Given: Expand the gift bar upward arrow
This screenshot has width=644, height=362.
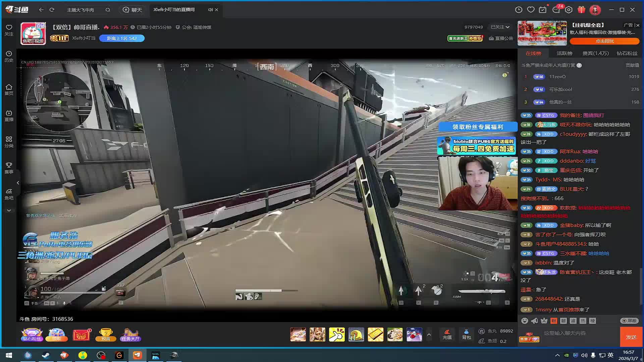Looking at the screenshot, I should (x=429, y=335).
